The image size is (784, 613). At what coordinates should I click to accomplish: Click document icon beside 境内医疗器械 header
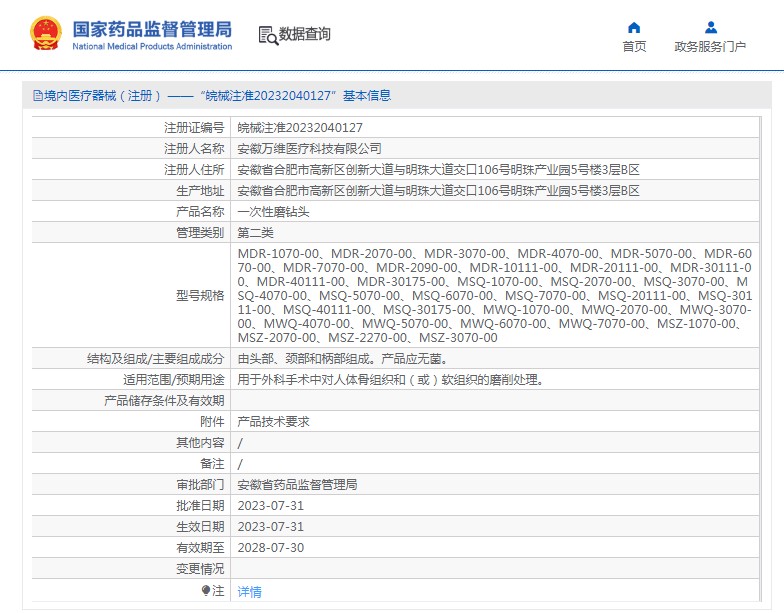pyautogui.click(x=38, y=95)
